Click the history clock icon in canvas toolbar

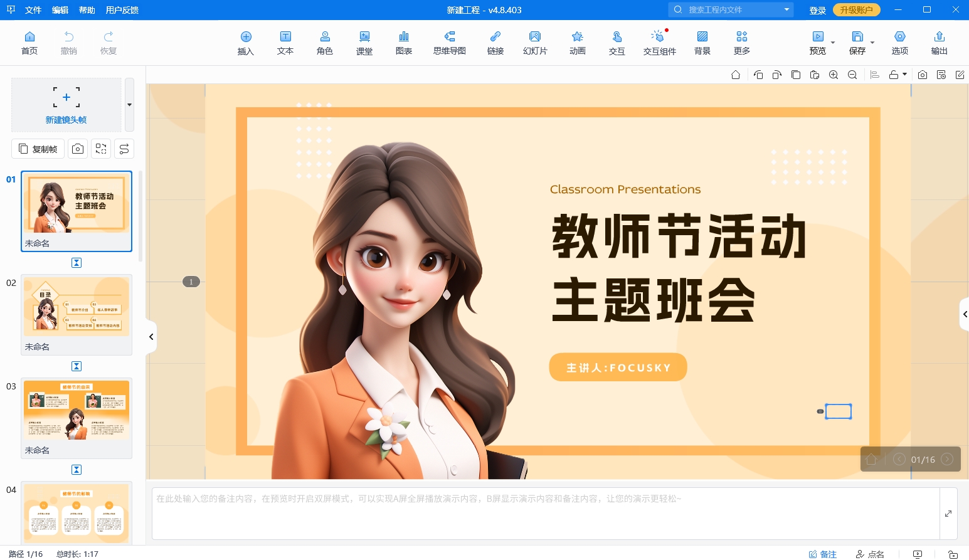click(941, 75)
